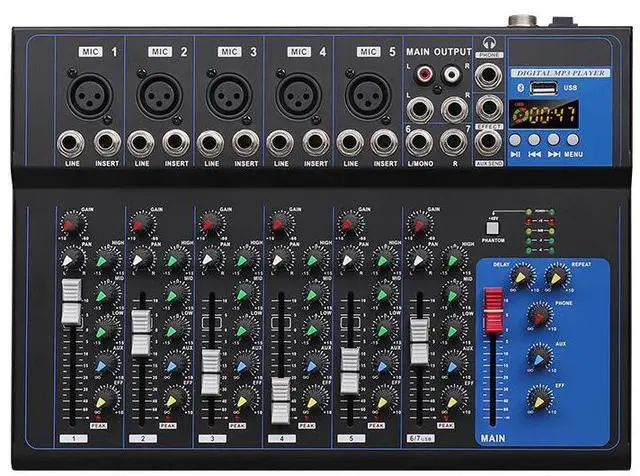Click the channel 6/7 yellow EFF knob
The image size is (640, 476).
(454, 400)
